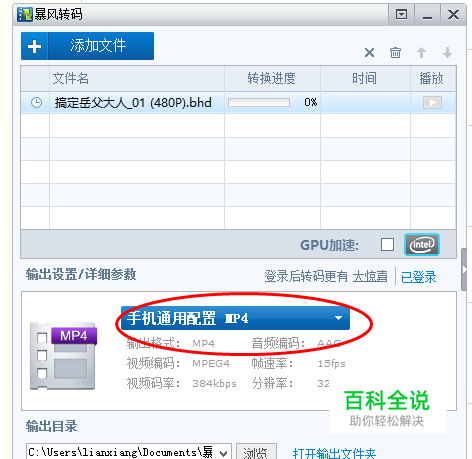
Task: Close the 暴风转码 window
Action: (x=453, y=15)
